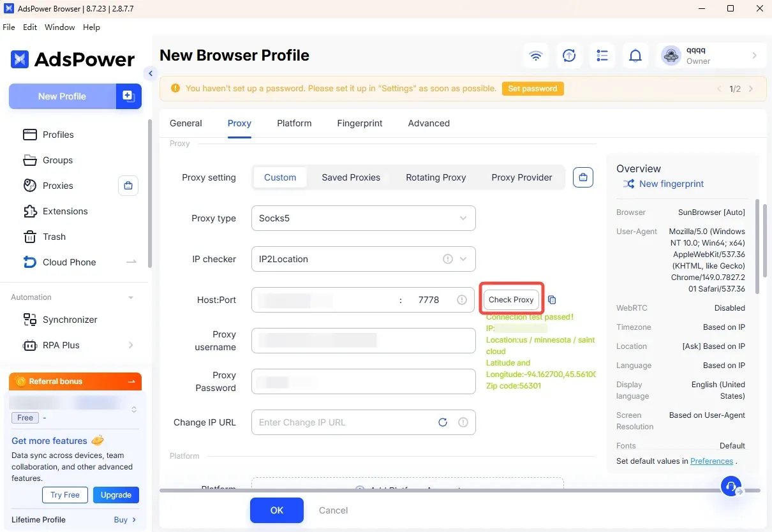Open the Help menu
The height and width of the screenshot is (532, 772).
[92, 27]
